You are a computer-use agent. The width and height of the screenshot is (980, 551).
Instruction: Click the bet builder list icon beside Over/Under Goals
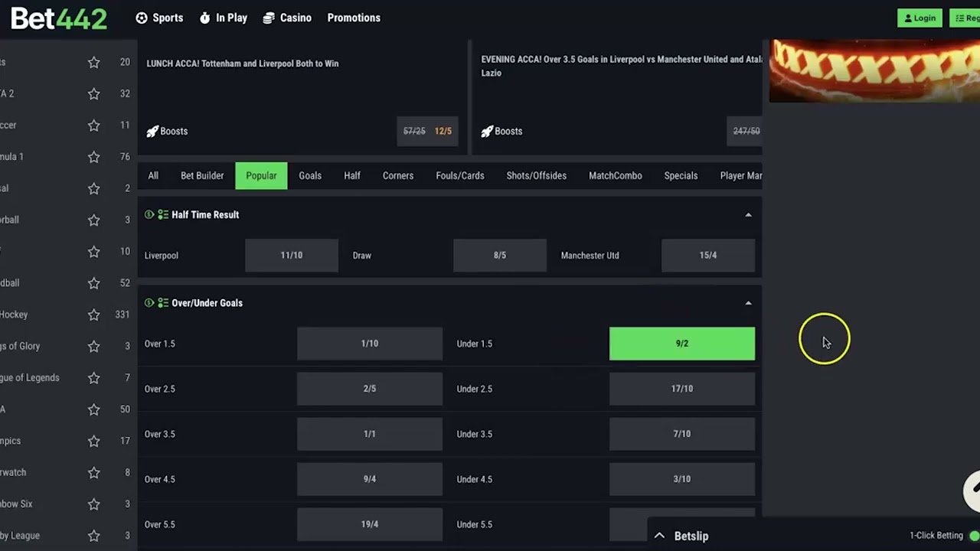point(163,303)
